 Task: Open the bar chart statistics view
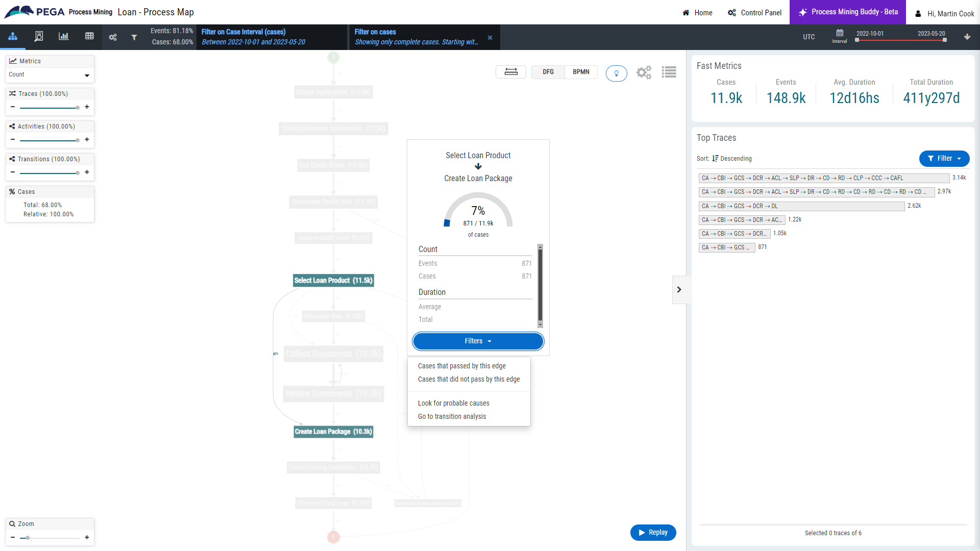64,36
